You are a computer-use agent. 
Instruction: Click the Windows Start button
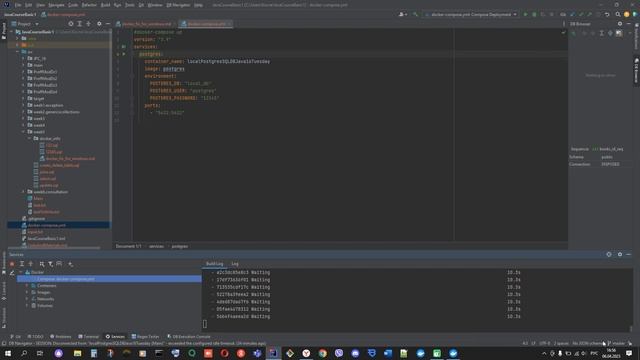tap(8, 353)
